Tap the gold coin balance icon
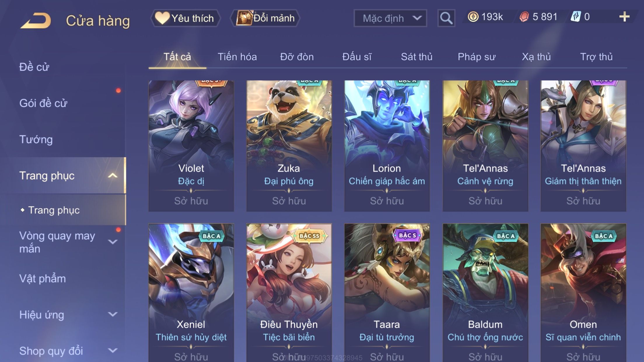The height and width of the screenshot is (362, 644). (473, 17)
